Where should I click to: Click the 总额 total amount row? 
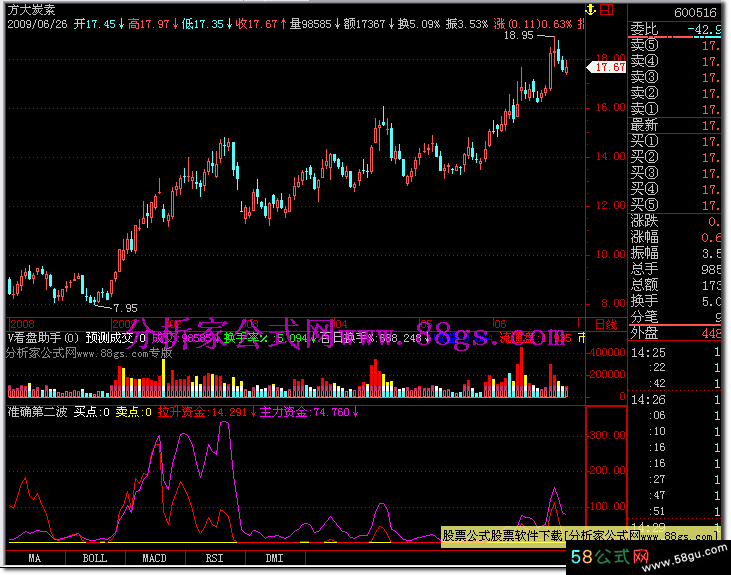pyautogui.click(x=675, y=285)
